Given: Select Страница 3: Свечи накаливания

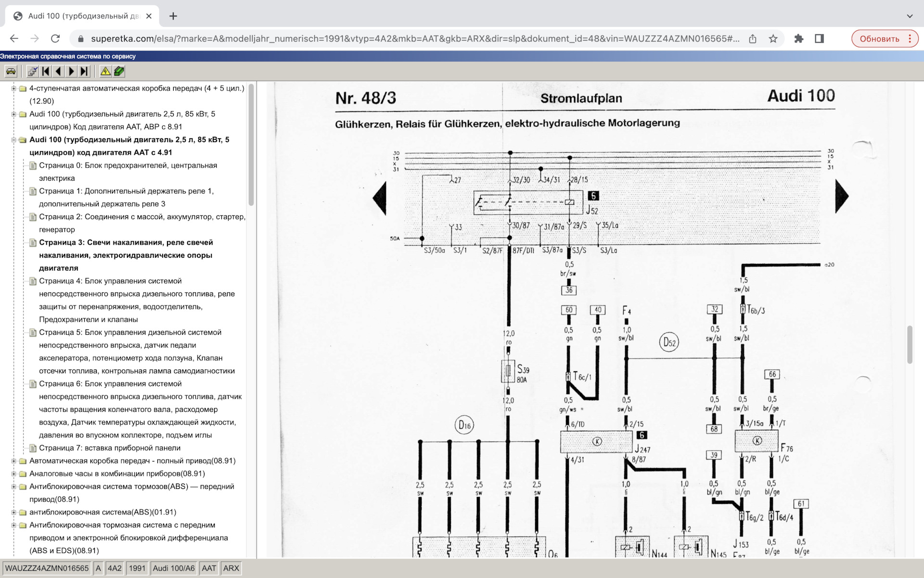Looking at the screenshot, I should [126, 255].
